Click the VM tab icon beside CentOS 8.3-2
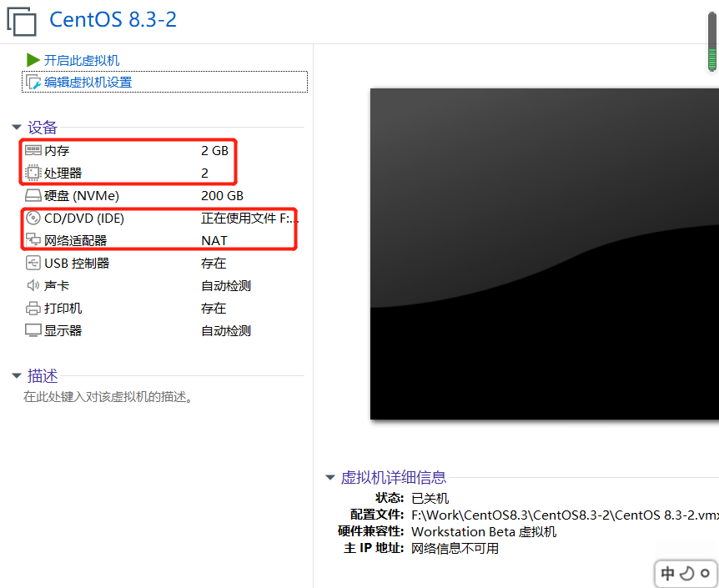 click(22, 21)
